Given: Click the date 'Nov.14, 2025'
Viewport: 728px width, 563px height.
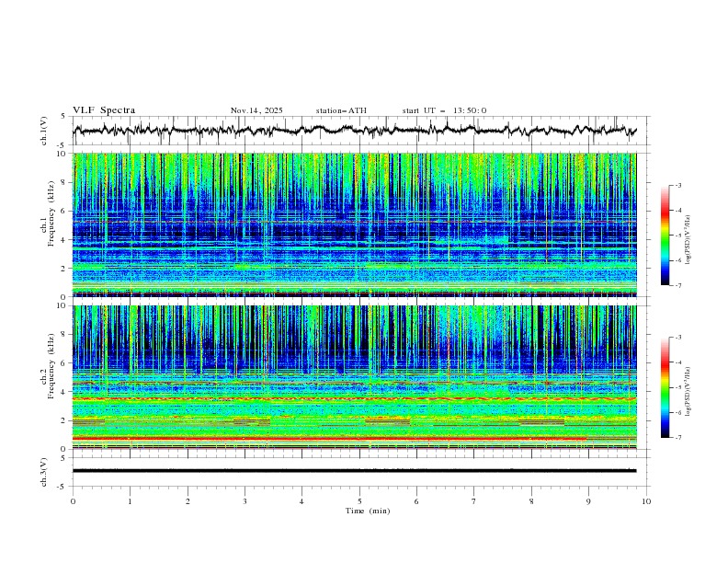Looking at the screenshot, I should click(256, 110).
